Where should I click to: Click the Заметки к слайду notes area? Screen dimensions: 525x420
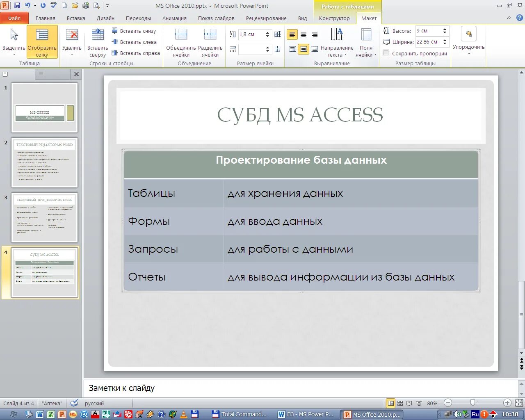(x=301, y=388)
